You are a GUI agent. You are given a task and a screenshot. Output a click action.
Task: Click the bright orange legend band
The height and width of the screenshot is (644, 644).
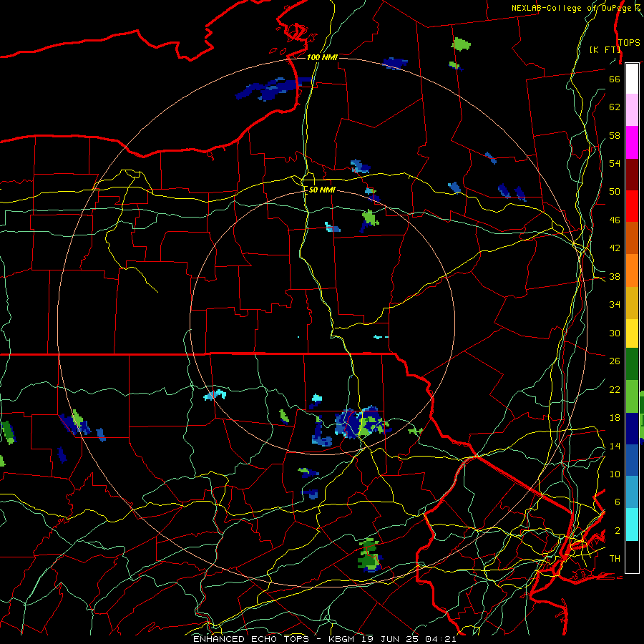632,270
